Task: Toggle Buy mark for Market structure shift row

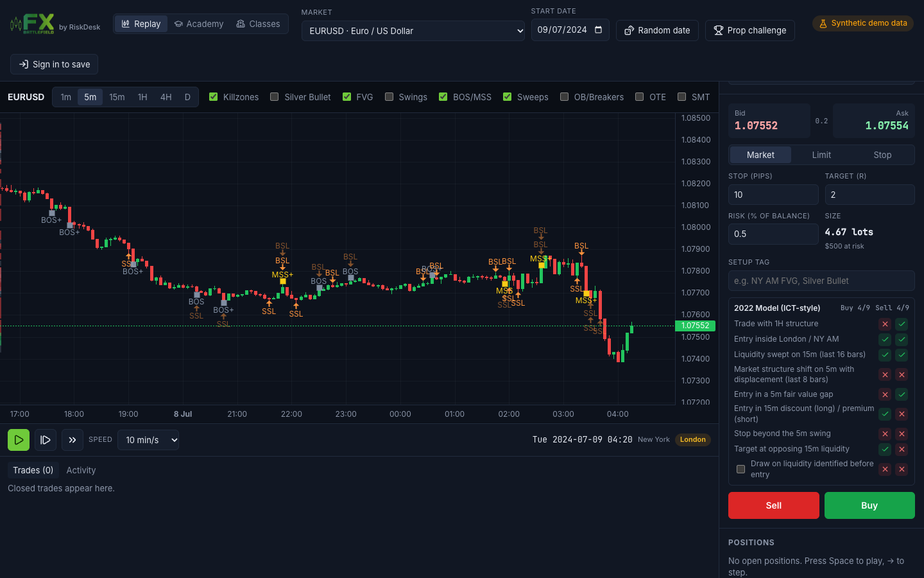Action: tap(885, 374)
